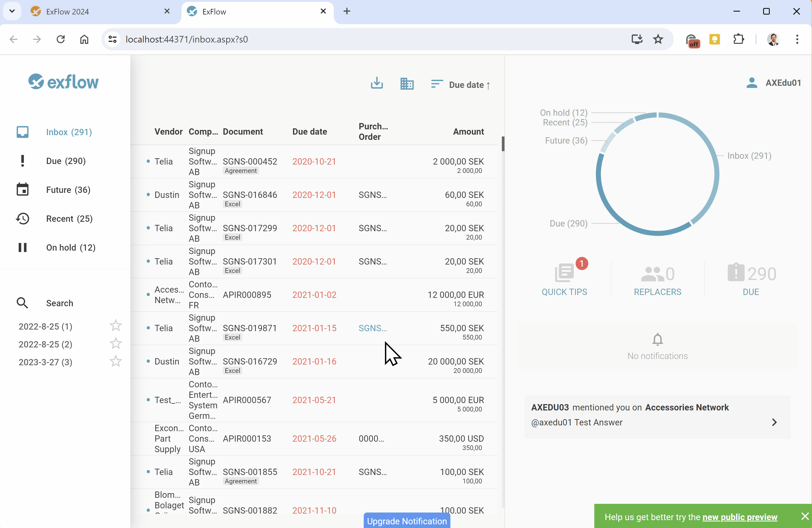The width and height of the screenshot is (812, 528).
Task: View site information icon in the address bar
Action: [113, 39]
